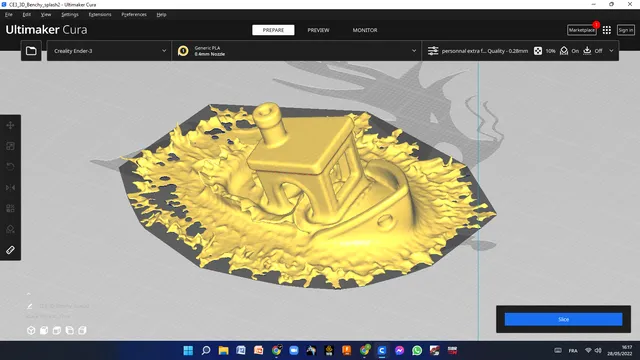Click the Wi-Fi icon in system tray
The width and height of the screenshot is (640, 360).
click(x=588, y=350)
